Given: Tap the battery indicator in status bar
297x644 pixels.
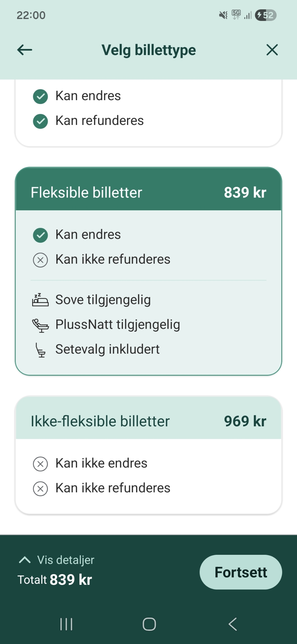Looking at the screenshot, I should [x=265, y=15].
